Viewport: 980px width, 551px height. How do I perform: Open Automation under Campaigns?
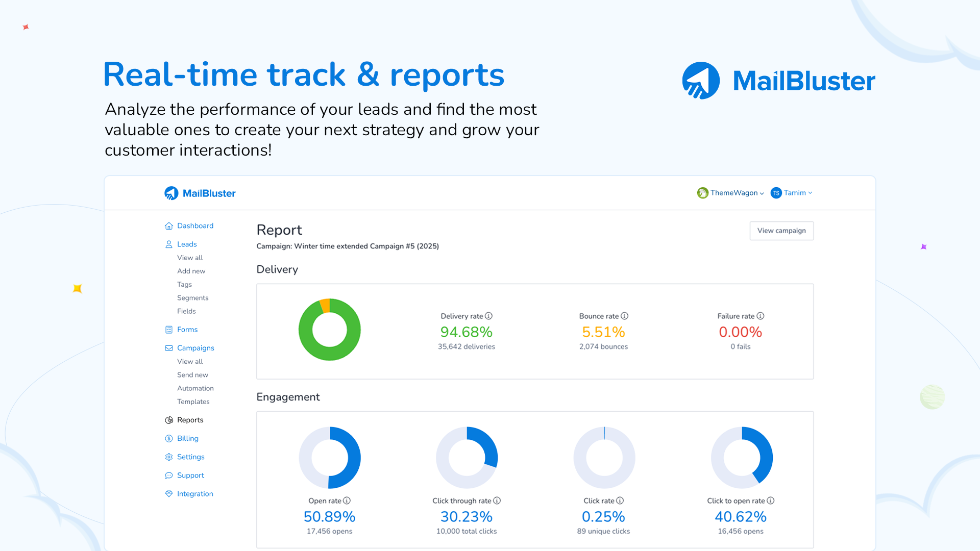click(195, 388)
